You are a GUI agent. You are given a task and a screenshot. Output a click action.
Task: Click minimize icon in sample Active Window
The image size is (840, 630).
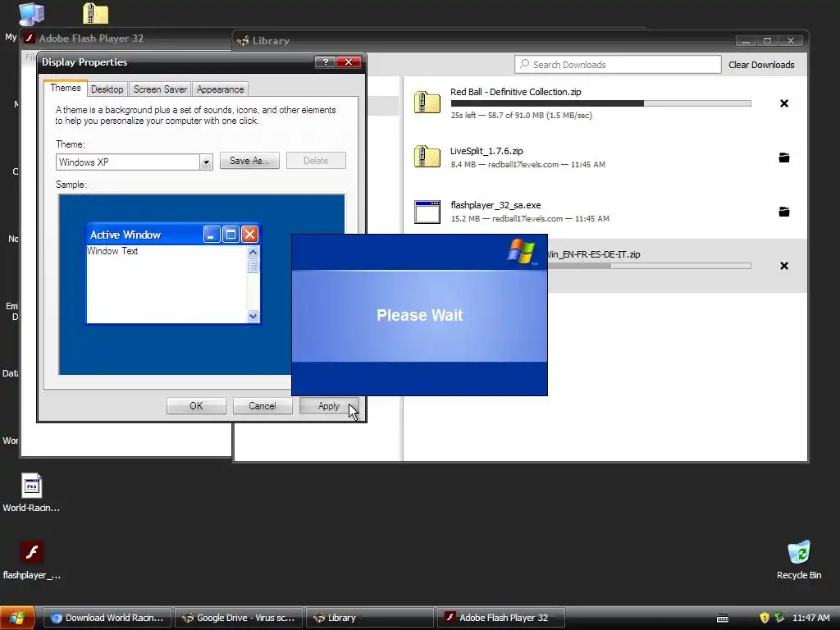[212, 234]
